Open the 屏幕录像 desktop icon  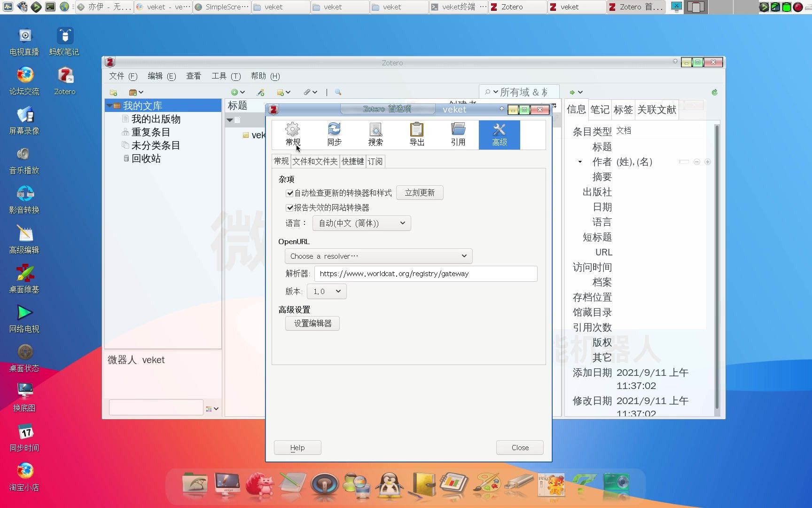tap(24, 120)
